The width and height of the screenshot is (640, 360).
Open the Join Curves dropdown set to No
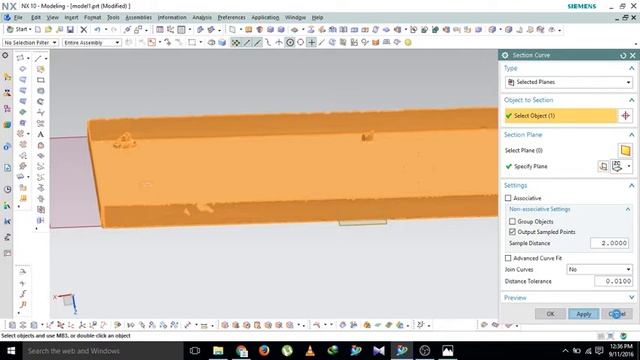tap(599, 269)
